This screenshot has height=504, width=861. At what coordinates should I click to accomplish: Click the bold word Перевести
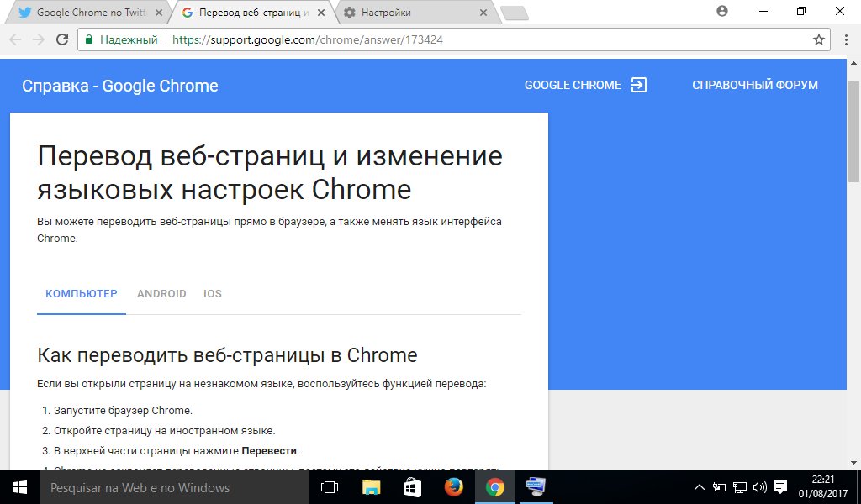tap(269, 451)
